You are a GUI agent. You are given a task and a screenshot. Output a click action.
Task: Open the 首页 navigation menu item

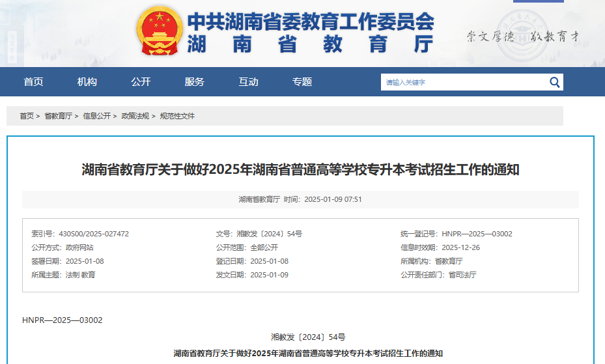click(33, 82)
